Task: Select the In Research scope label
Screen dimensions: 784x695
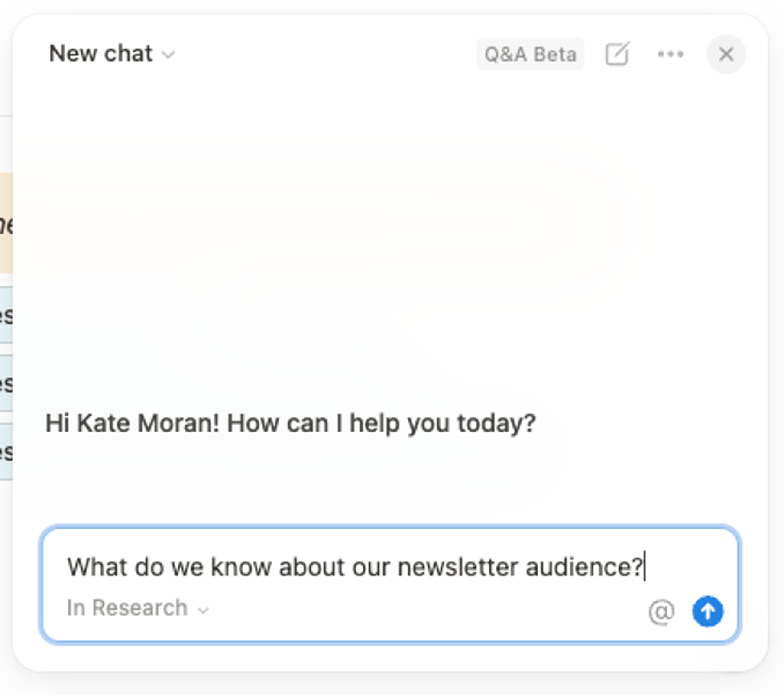Action: (127, 608)
